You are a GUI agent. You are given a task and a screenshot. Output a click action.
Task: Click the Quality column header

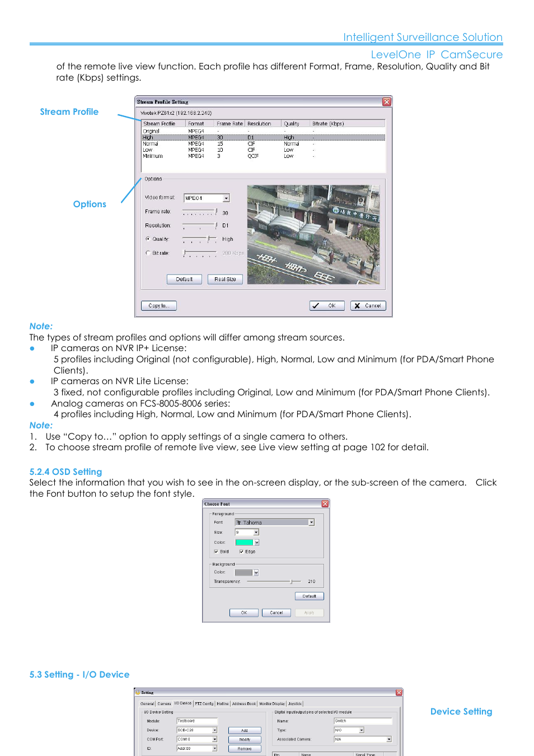296,124
